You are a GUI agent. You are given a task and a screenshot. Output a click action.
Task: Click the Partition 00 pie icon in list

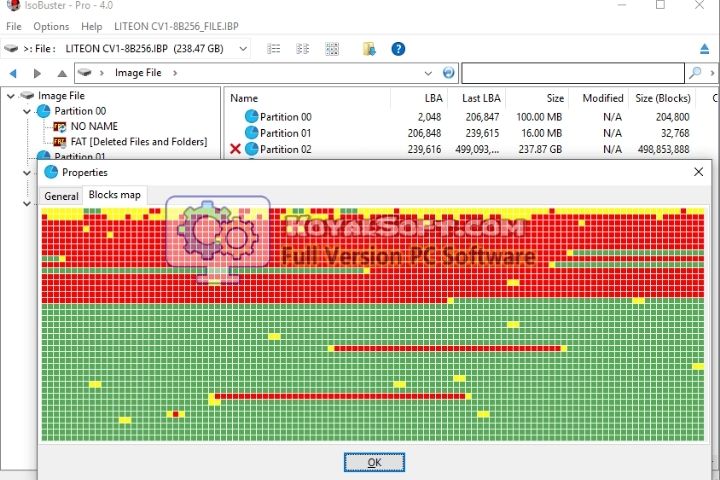pyautogui.click(x=251, y=117)
